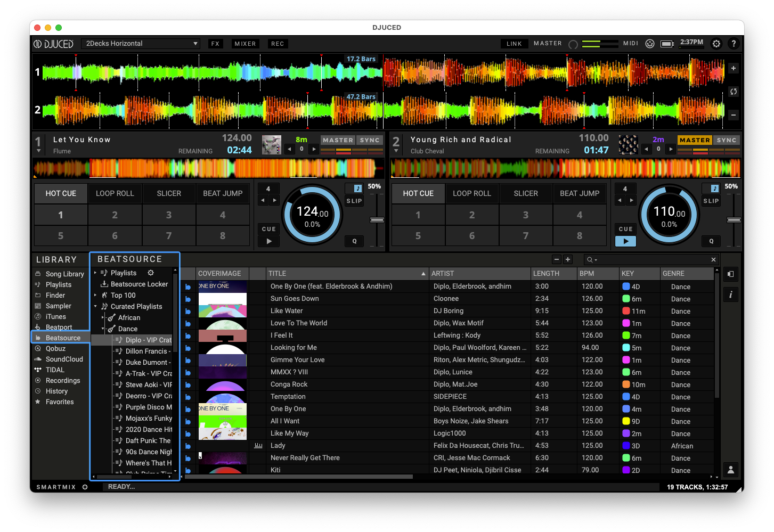Click the track info panel icon
This screenshot has width=774, height=532.
click(x=730, y=294)
